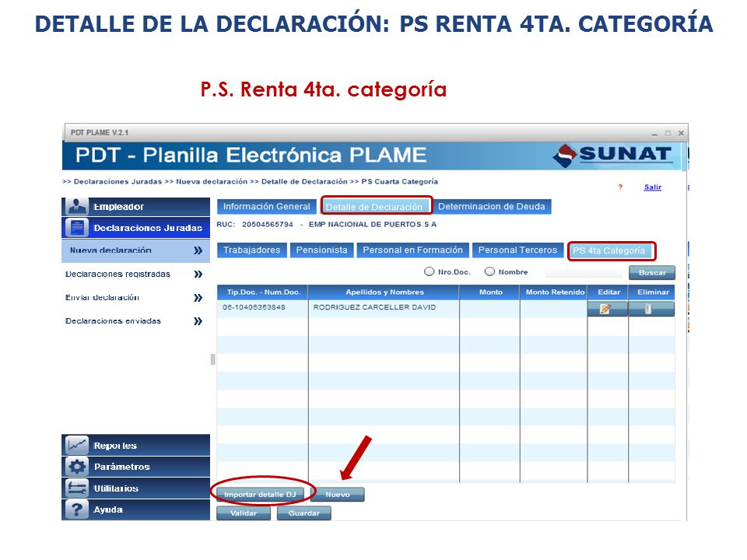Image resolution: width=747 pixels, height=560 pixels.
Task: Delete the RODRIGUEZ CARCELLER DAVID row
Action: 651,309
